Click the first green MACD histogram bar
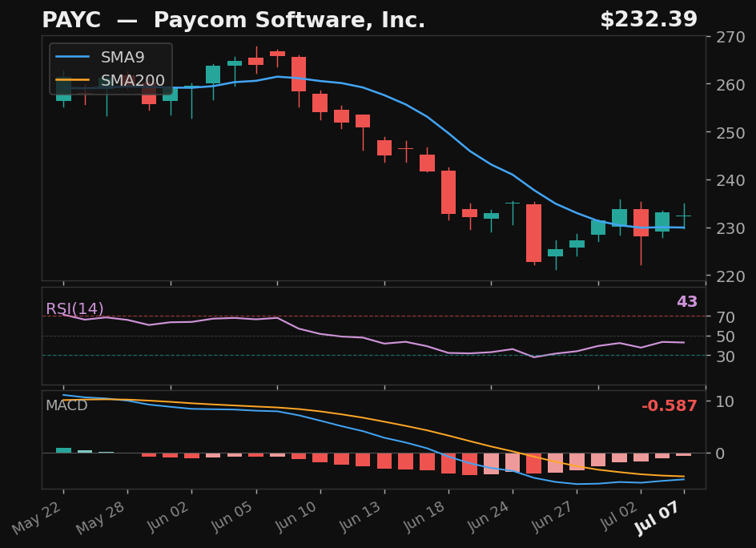Screen dimensions: 756x548 click(x=63, y=450)
